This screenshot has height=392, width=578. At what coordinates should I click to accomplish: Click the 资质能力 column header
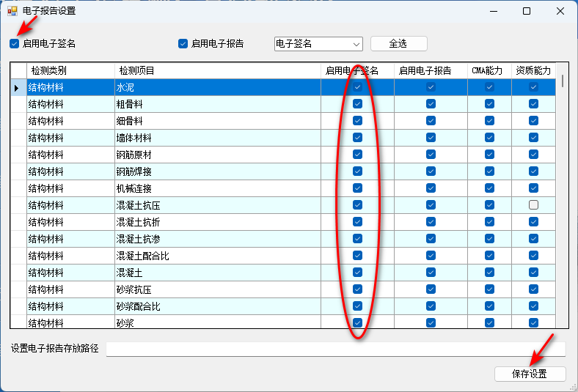[533, 70]
